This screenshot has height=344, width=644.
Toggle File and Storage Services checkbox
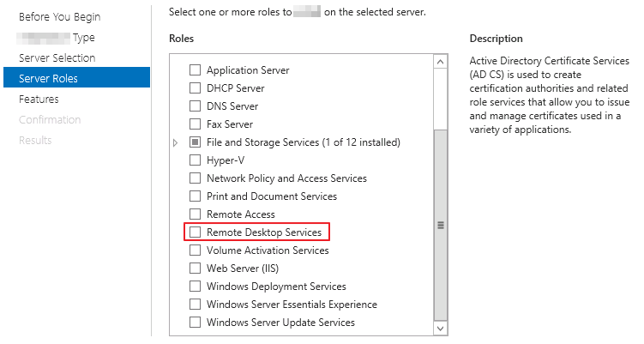click(196, 142)
